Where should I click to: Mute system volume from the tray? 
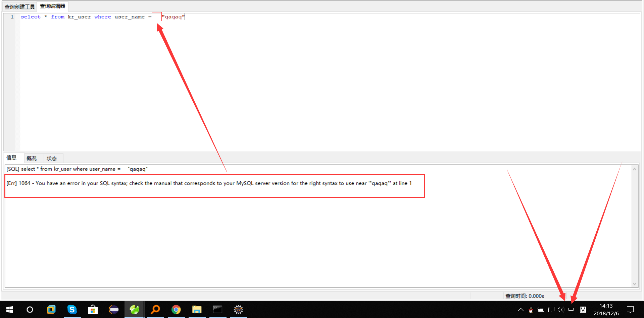560,310
